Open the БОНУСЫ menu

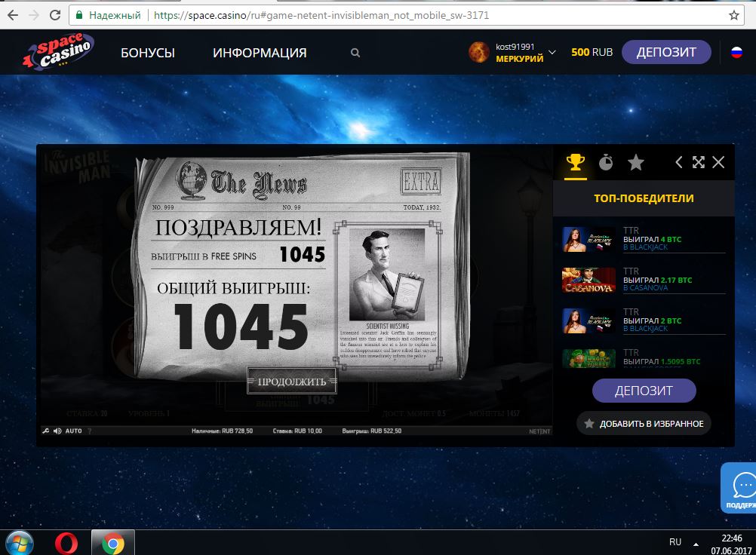(148, 53)
